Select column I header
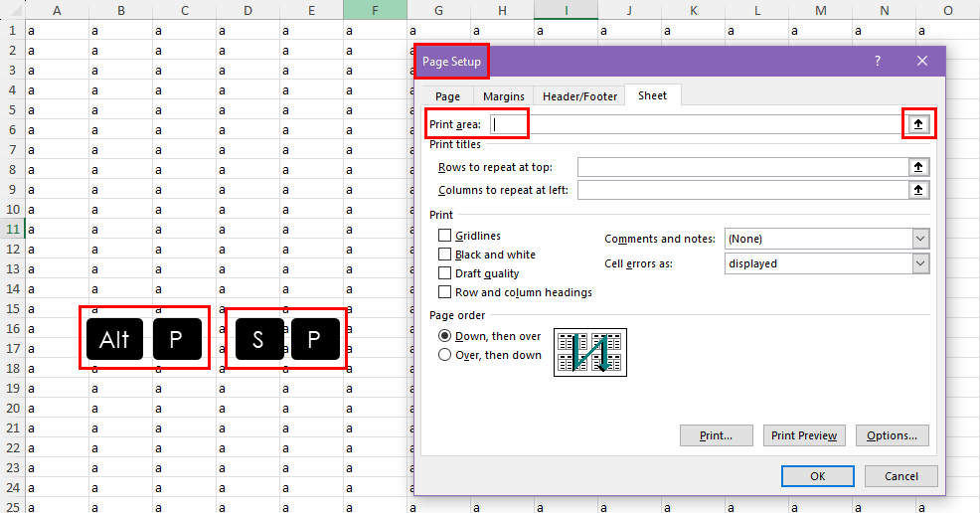980x513 pixels. coord(567,10)
